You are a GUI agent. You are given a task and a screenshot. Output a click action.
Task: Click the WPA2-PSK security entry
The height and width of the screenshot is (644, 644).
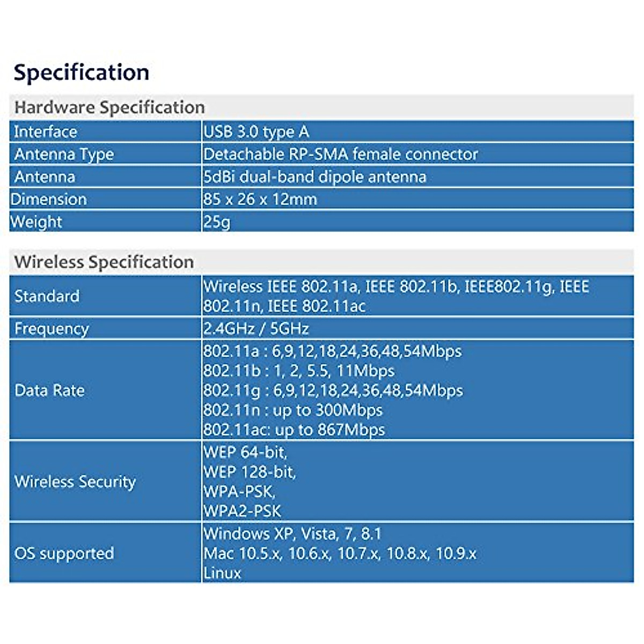coord(242,511)
